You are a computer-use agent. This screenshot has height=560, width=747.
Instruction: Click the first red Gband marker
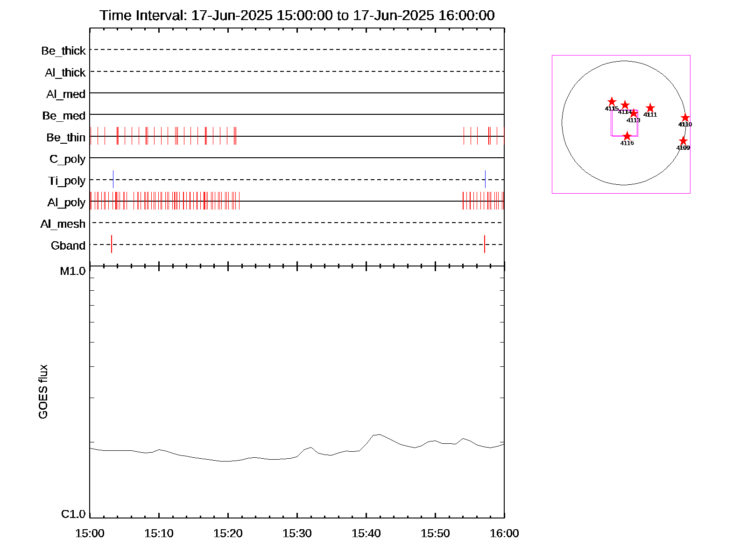(x=111, y=244)
